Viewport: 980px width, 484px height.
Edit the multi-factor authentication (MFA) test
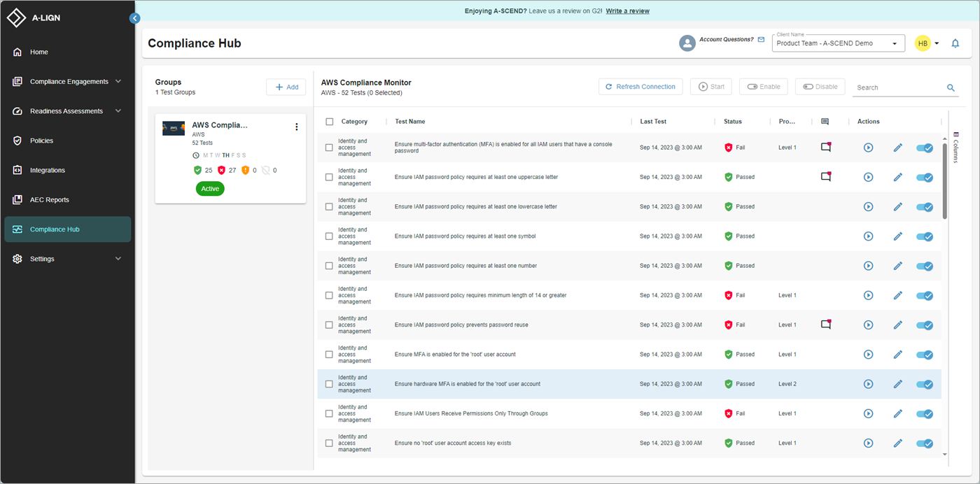point(898,148)
